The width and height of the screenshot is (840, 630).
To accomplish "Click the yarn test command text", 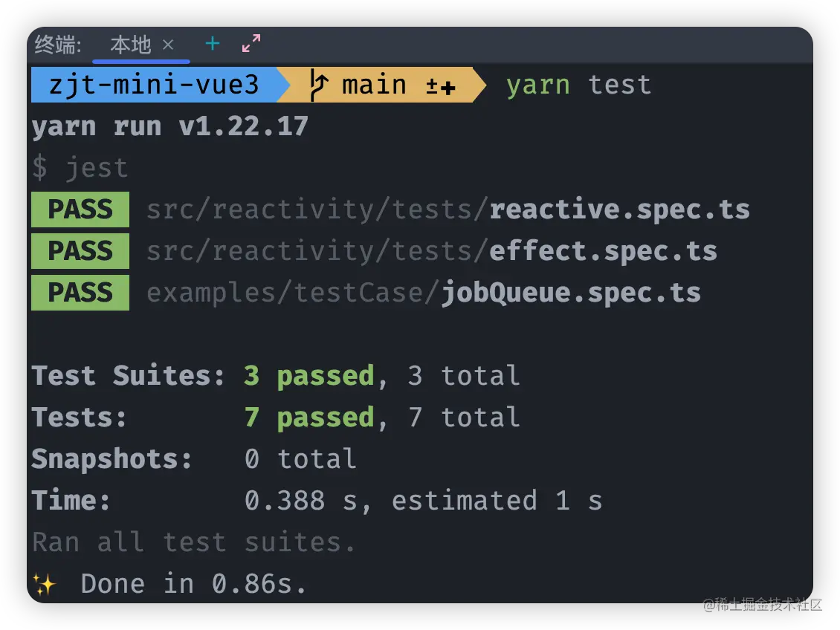I will tap(578, 85).
